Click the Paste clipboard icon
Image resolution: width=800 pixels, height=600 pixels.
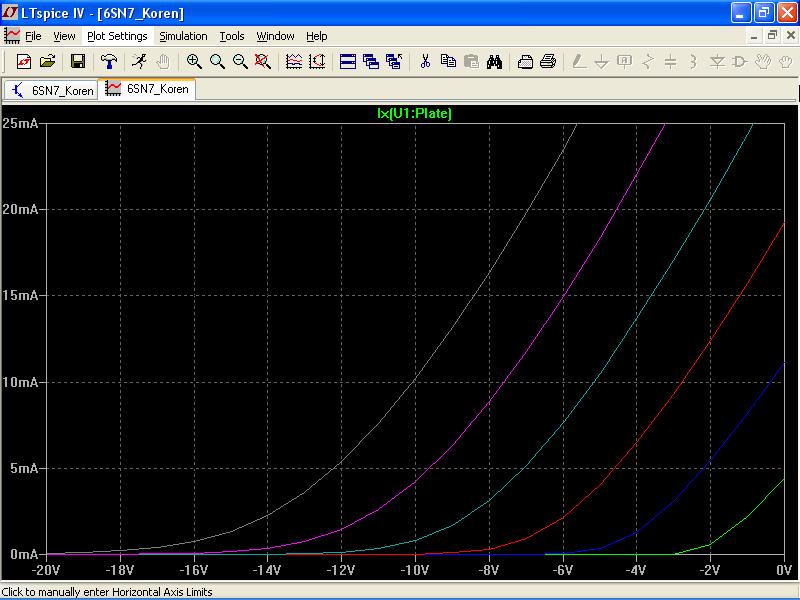coord(471,62)
